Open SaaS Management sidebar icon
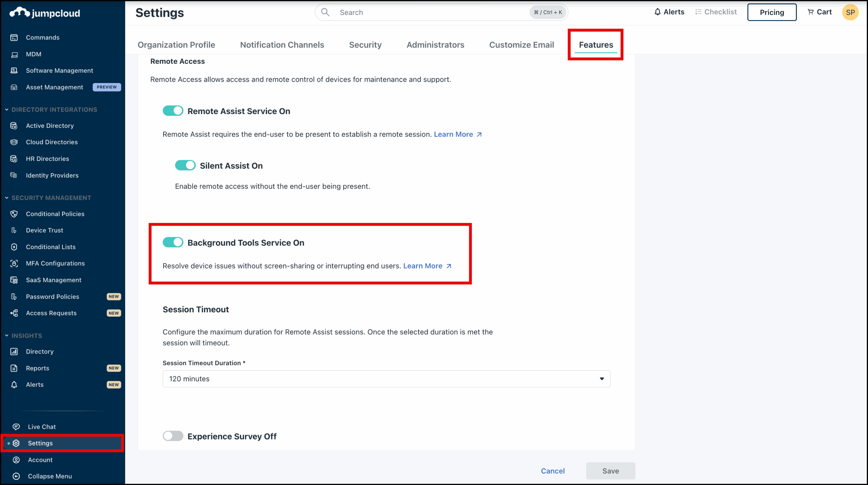This screenshot has width=868, height=485. [14, 280]
